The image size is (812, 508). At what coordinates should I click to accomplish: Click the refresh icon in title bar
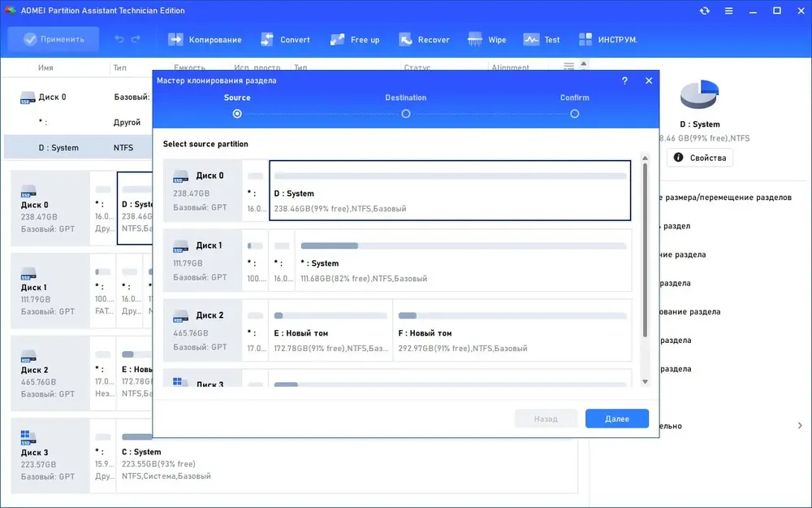click(x=704, y=11)
